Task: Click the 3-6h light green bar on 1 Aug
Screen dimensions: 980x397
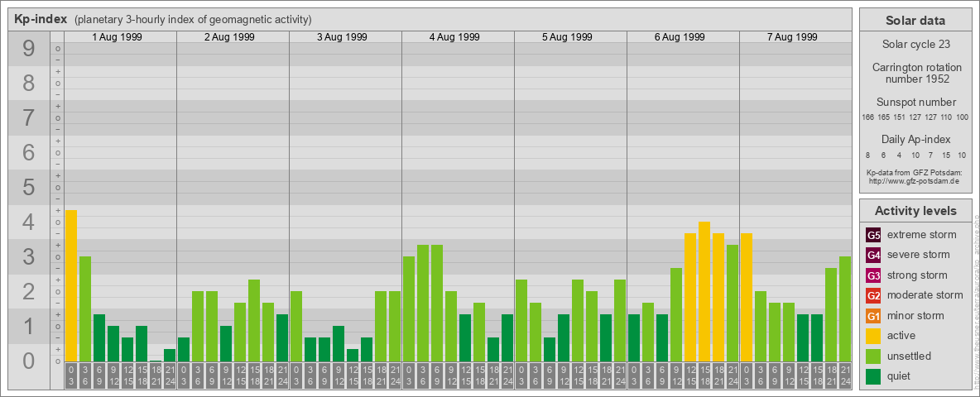Action: tap(85, 309)
